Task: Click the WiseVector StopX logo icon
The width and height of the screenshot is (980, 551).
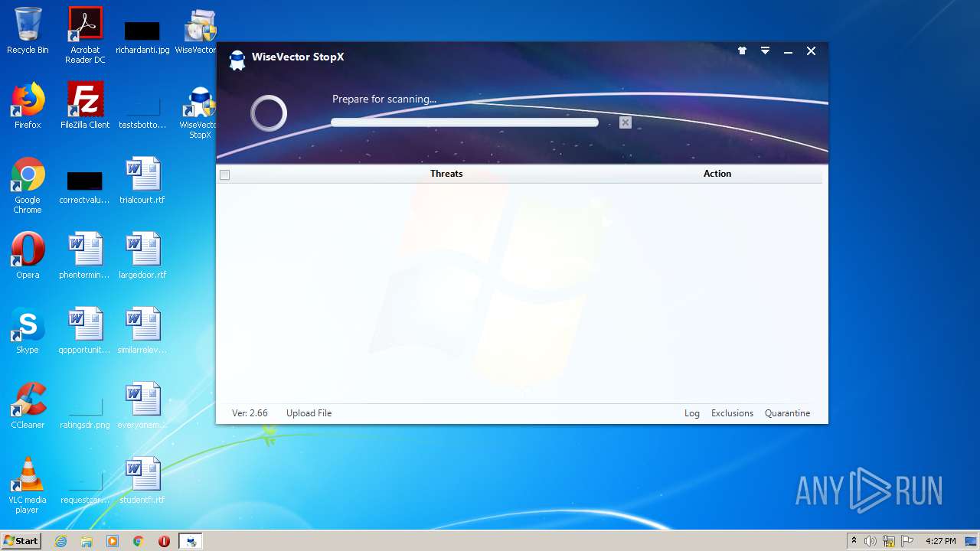Action: (237, 60)
